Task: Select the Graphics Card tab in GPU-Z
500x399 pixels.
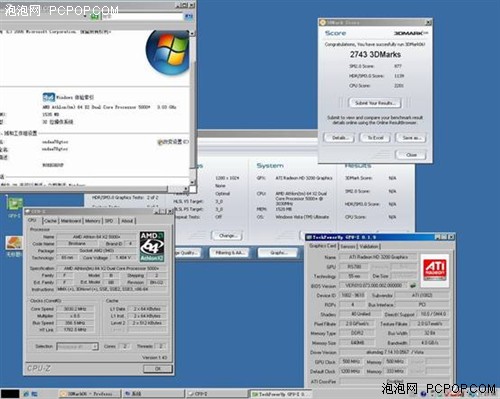Action: [322, 246]
